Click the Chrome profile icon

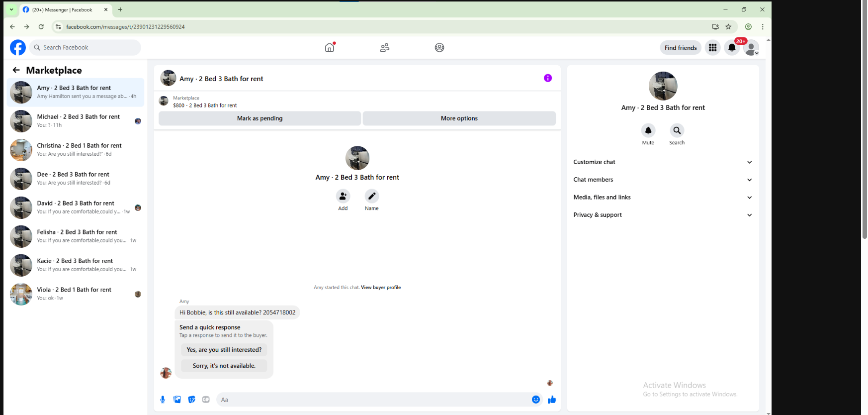pos(748,27)
